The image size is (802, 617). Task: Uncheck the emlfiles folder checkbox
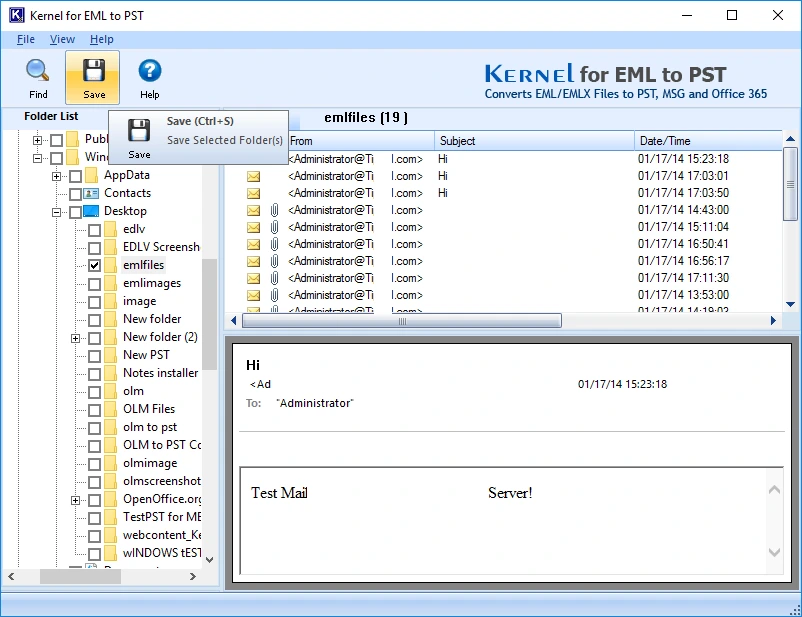94,266
